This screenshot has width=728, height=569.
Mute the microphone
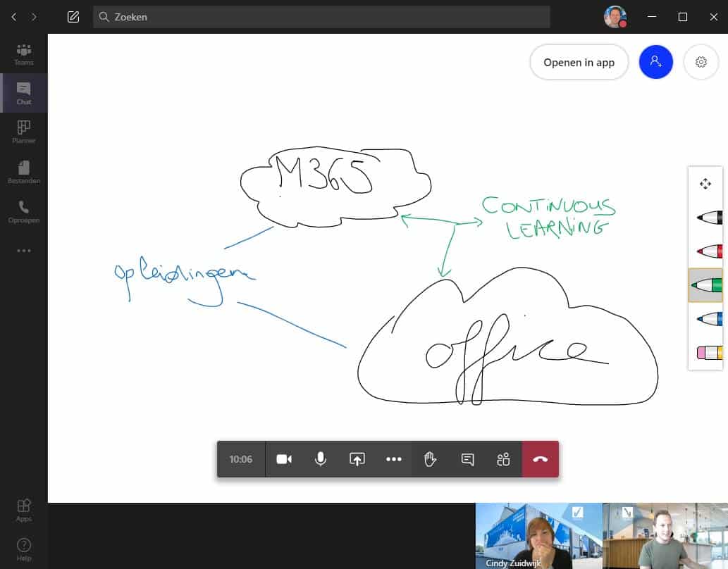(321, 459)
